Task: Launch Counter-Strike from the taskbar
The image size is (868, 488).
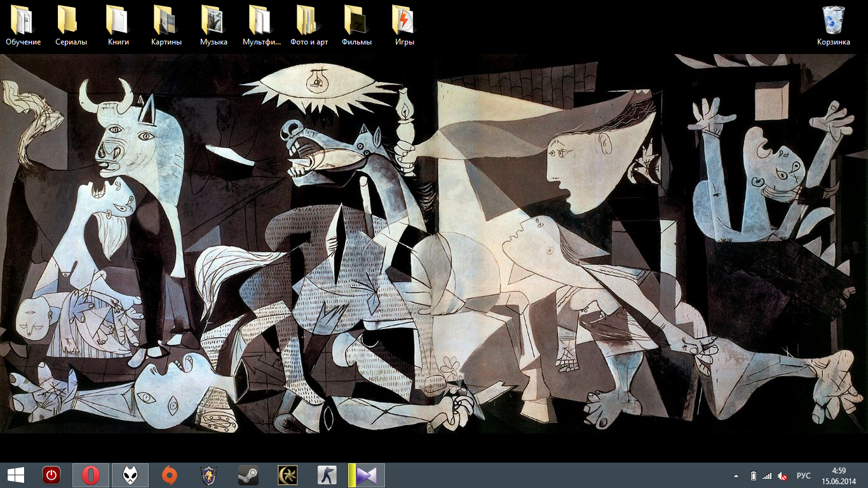Action: (x=327, y=475)
